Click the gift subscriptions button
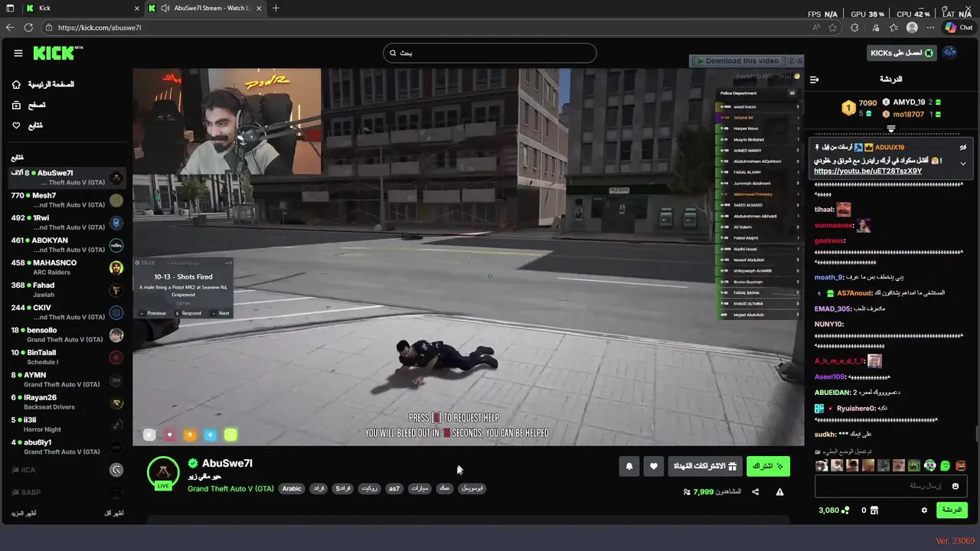The image size is (980, 551). (x=704, y=466)
